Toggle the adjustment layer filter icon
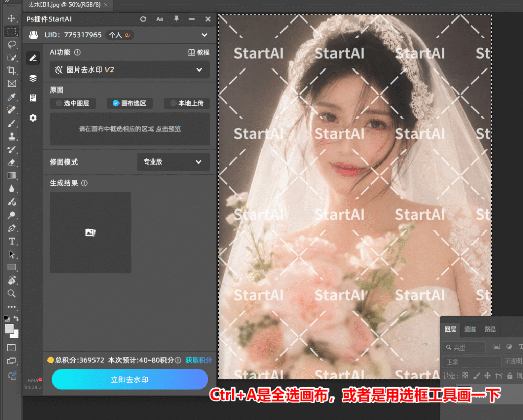 pyautogui.click(x=509, y=347)
